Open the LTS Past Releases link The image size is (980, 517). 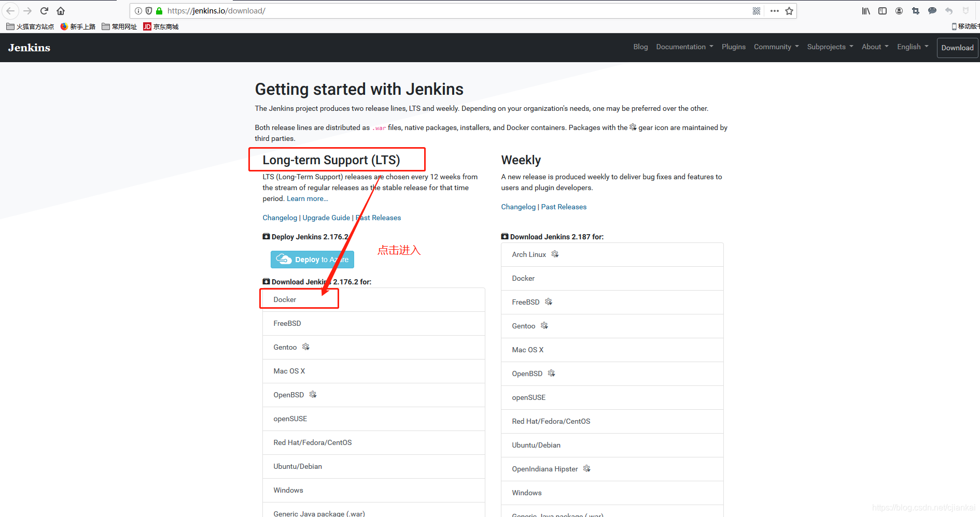[x=379, y=218]
